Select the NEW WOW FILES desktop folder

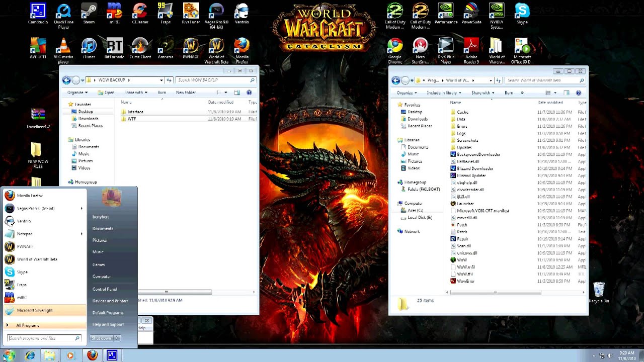point(38,156)
